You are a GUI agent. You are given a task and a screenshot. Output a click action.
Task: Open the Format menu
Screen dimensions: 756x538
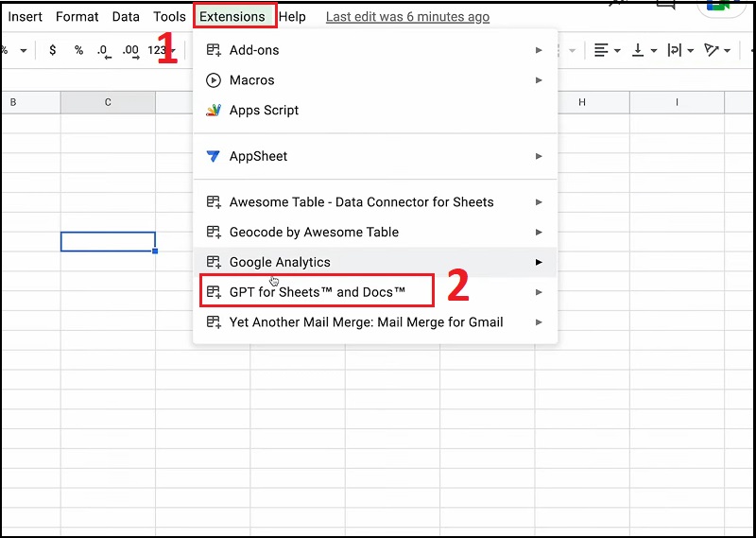[77, 17]
